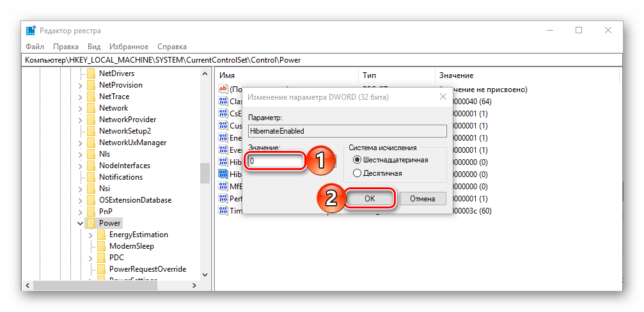
Task: Collapse the Power tree node
Action: 80,223
